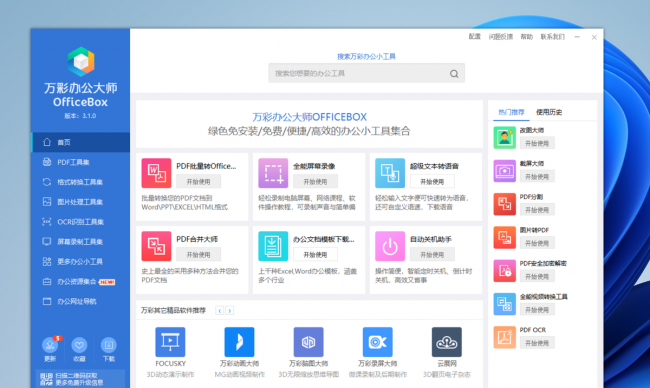This screenshot has height=388, width=650.
Task: Click 开始使用 under 超级文本转语音
Action: click(432, 182)
